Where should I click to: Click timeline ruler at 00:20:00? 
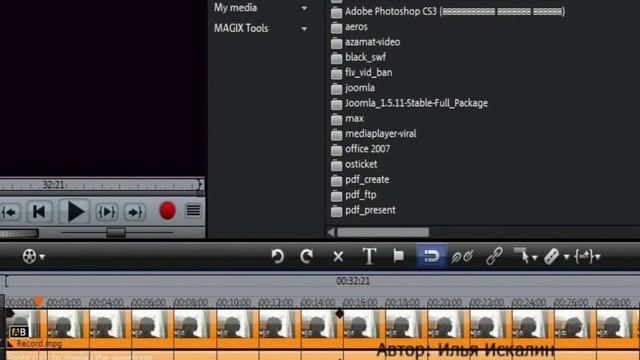point(444,303)
